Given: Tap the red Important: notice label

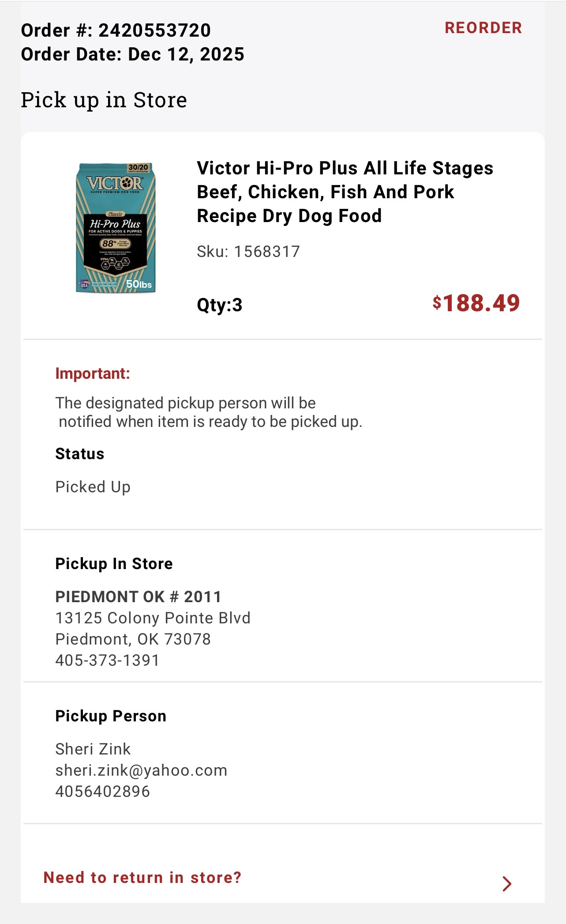Looking at the screenshot, I should 92,373.
